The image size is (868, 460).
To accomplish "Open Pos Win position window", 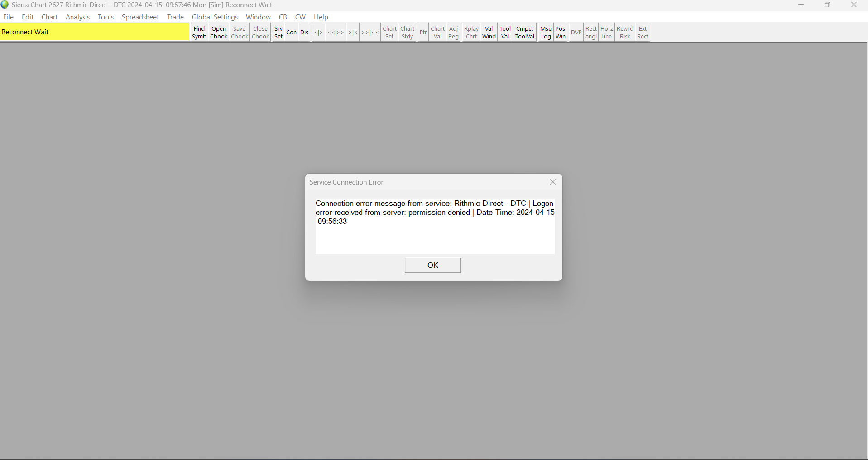I will tap(561, 33).
